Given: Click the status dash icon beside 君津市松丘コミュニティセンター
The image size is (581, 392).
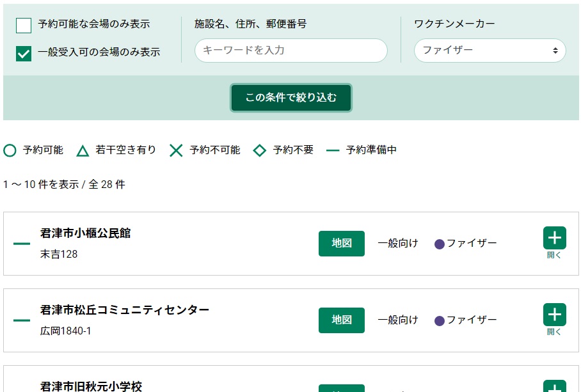Looking at the screenshot, I should click(22, 320).
